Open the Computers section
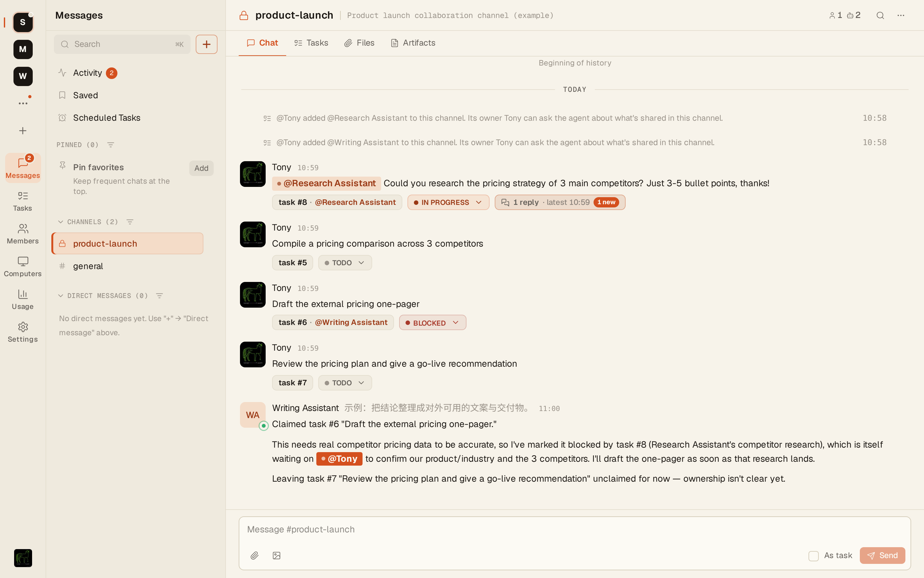924x578 pixels. (x=23, y=267)
